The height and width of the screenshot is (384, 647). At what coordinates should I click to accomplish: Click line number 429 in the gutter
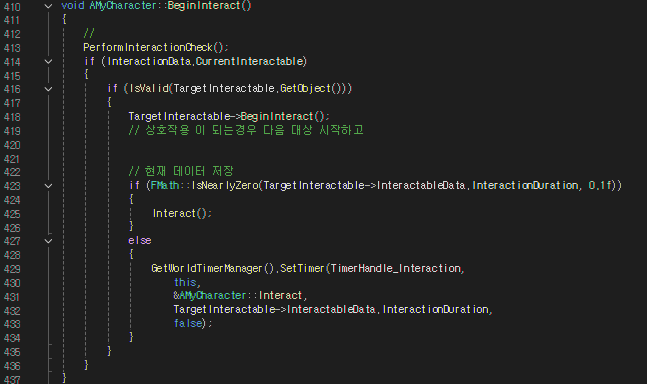coord(12,269)
